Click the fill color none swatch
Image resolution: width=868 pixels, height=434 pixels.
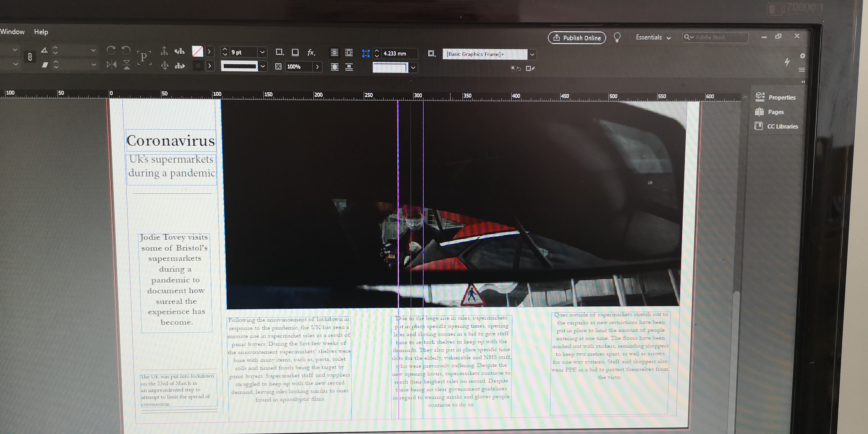[x=197, y=52]
